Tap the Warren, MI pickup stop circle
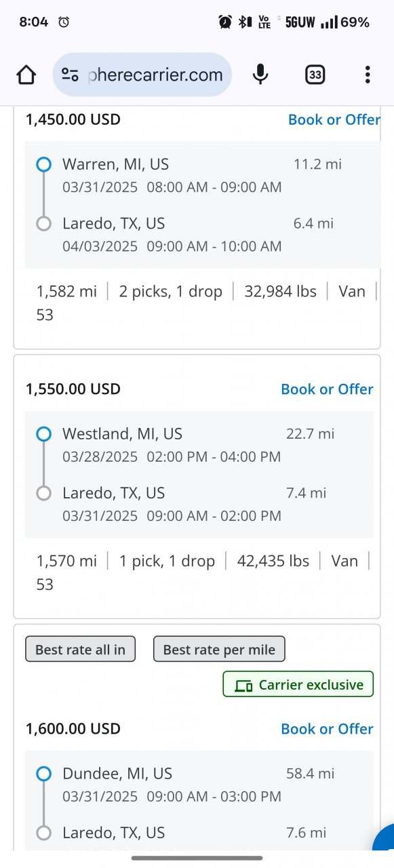The width and height of the screenshot is (394, 868). (x=43, y=164)
